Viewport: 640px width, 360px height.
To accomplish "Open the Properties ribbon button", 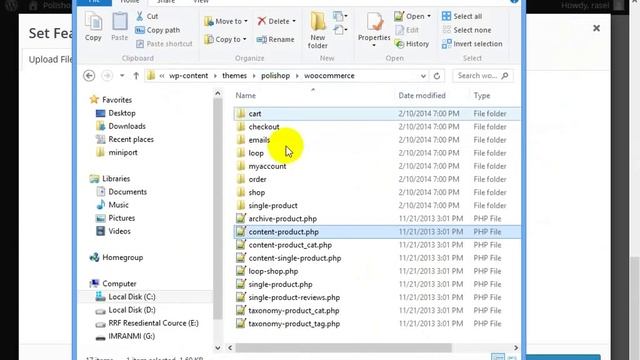I will coord(374,30).
